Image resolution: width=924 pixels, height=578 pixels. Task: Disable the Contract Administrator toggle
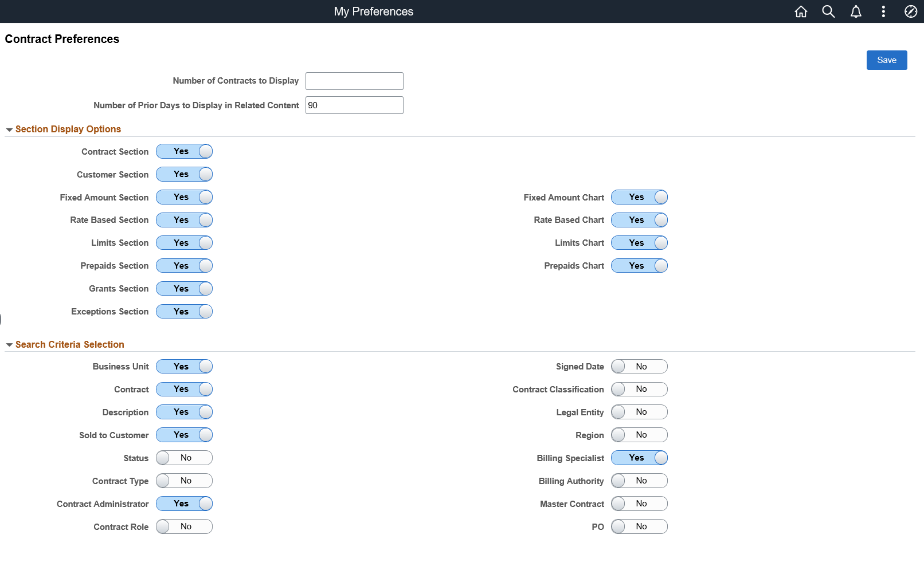pyautogui.click(x=184, y=504)
